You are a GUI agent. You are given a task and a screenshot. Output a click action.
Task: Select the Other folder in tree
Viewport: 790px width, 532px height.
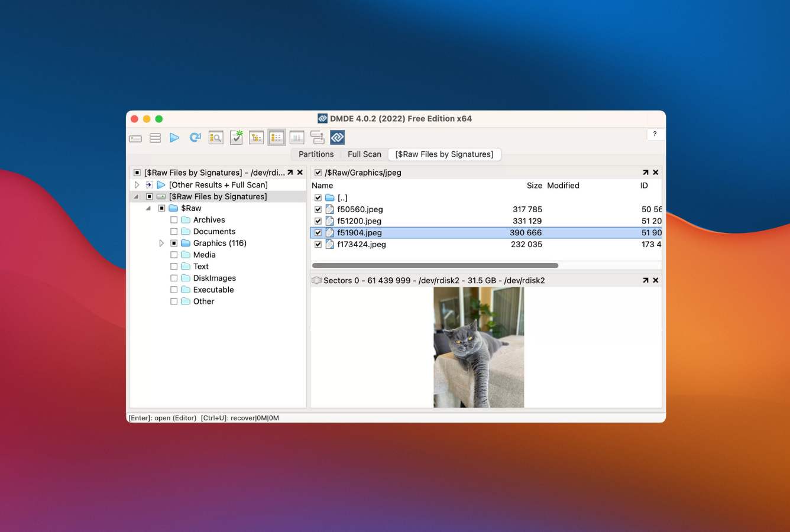coord(203,301)
